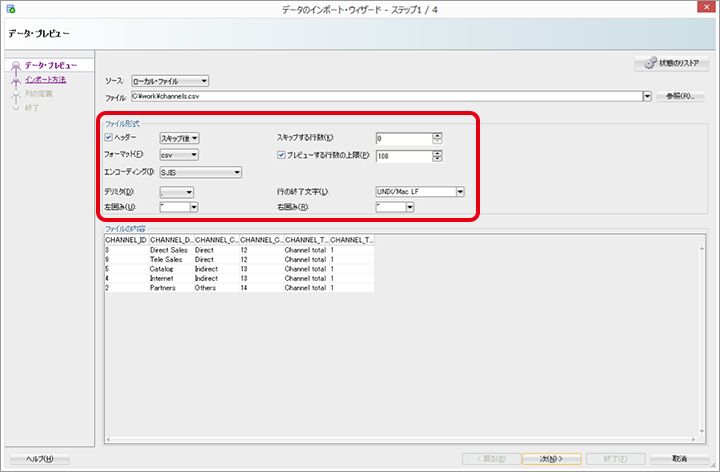
Task: Click the 参照 browse button
Action: tap(680, 96)
